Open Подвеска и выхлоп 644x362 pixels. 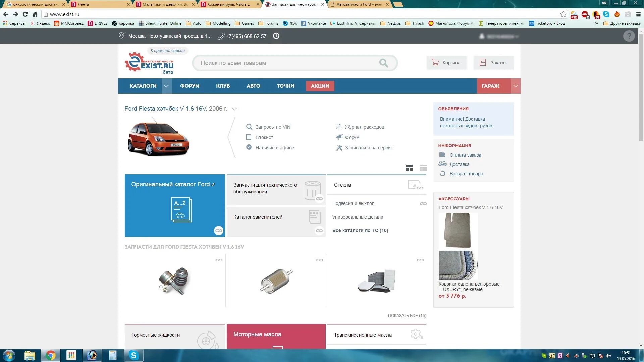click(353, 203)
